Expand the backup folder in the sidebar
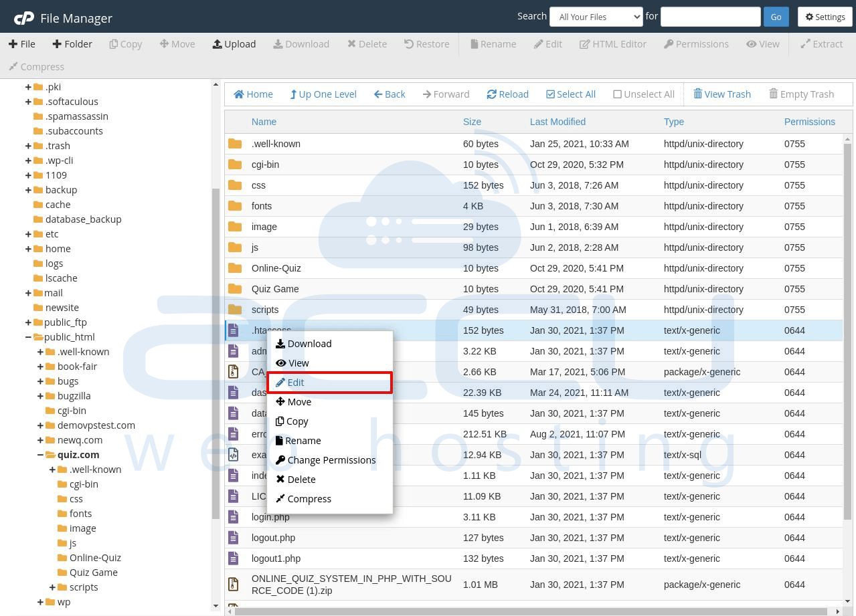Image resolution: width=856 pixels, height=616 pixels. [x=28, y=189]
